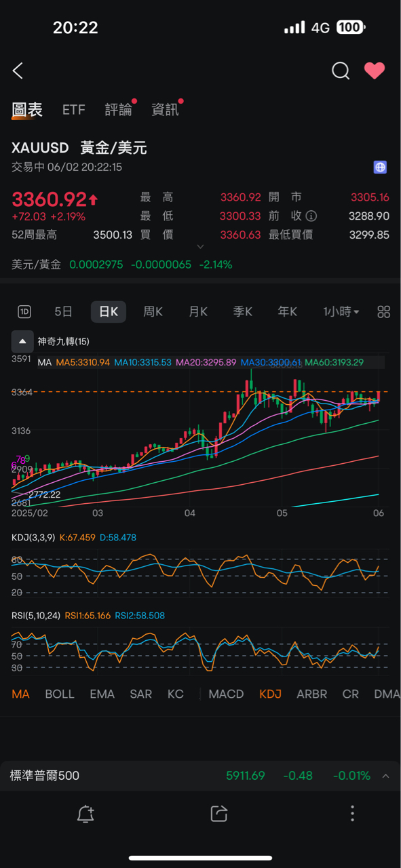
Task: Tap the current price 3360.92
Action: coord(50,199)
